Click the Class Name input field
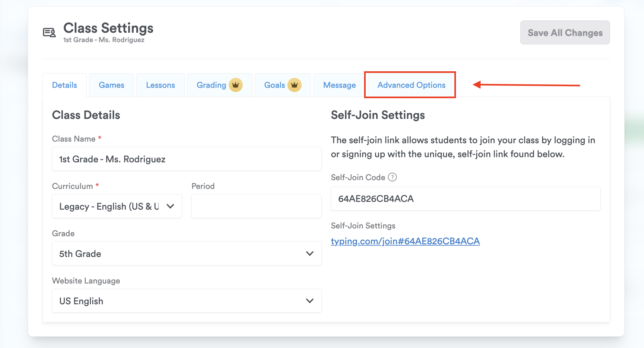 (186, 159)
